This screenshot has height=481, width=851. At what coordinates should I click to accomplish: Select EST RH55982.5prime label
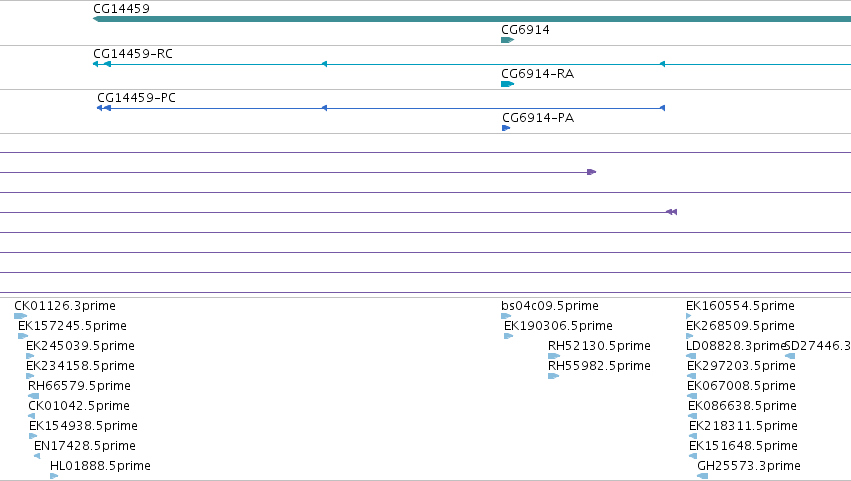(599, 366)
